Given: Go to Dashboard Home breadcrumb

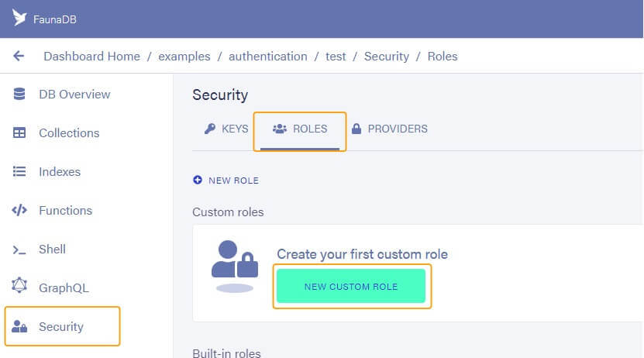Looking at the screenshot, I should pos(91,56).
